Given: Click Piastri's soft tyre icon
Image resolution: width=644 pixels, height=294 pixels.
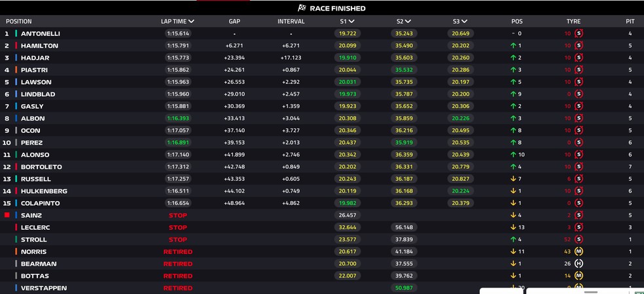Looking at the screenshot, I should 579,70.
